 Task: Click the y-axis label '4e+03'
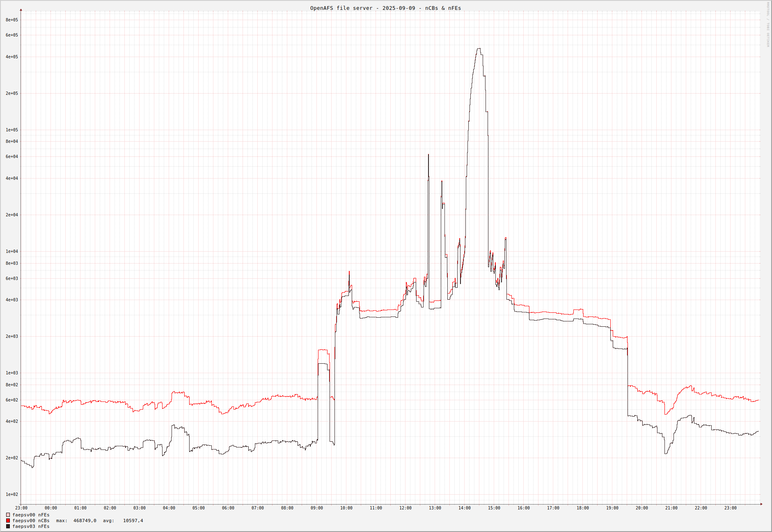12,300
